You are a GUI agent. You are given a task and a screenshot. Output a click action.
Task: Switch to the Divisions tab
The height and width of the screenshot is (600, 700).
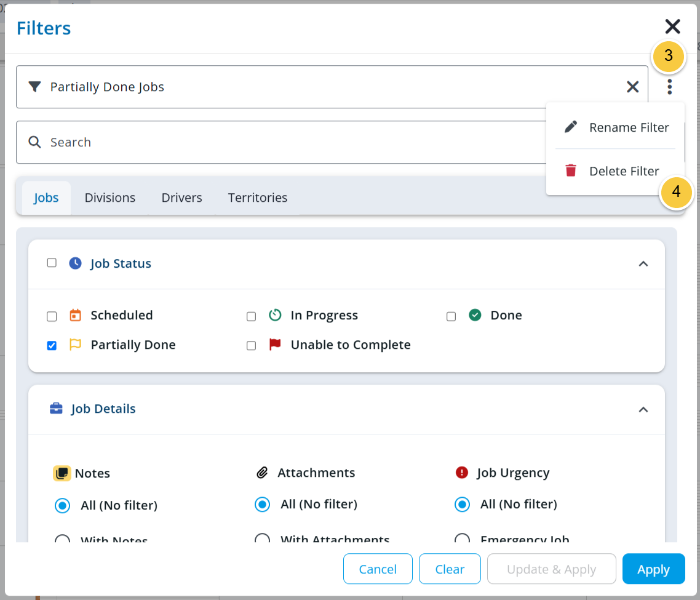(110, 198)
